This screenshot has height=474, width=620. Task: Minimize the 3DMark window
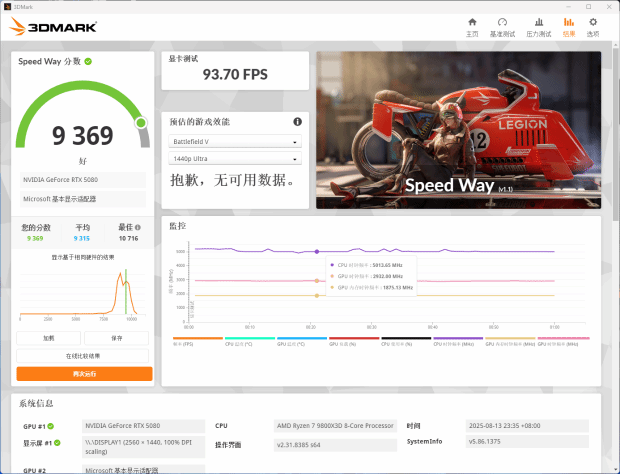click(x=568, y=7)
